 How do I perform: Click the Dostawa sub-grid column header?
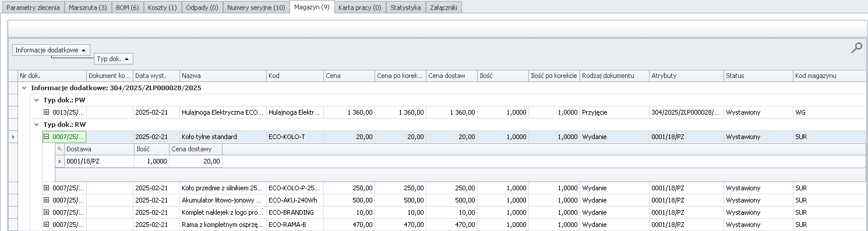click(99, 149)
